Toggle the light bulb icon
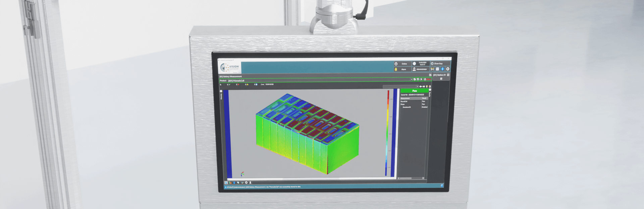 pos(427,86)
